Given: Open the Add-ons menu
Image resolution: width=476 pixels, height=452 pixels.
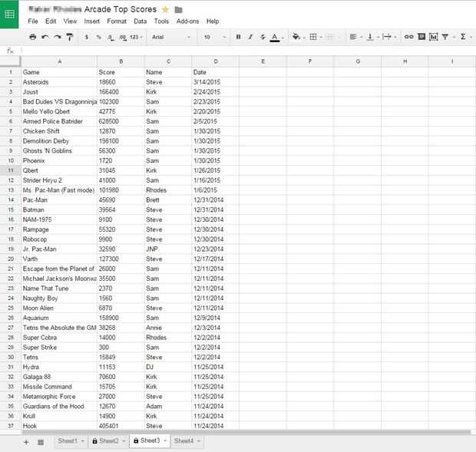Looking at the screenshot, I should 187,21.
